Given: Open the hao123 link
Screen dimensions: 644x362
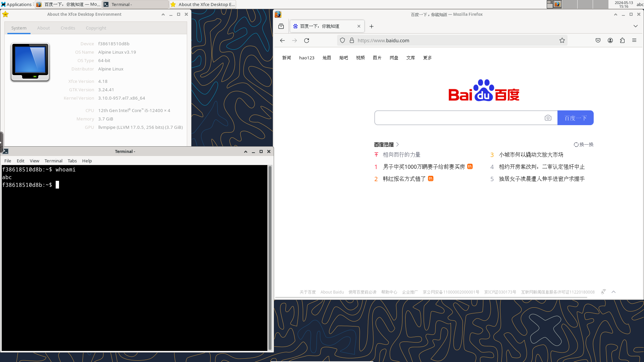Looking at the screenshot, I should pyautogui.click(x=307, y=58).
